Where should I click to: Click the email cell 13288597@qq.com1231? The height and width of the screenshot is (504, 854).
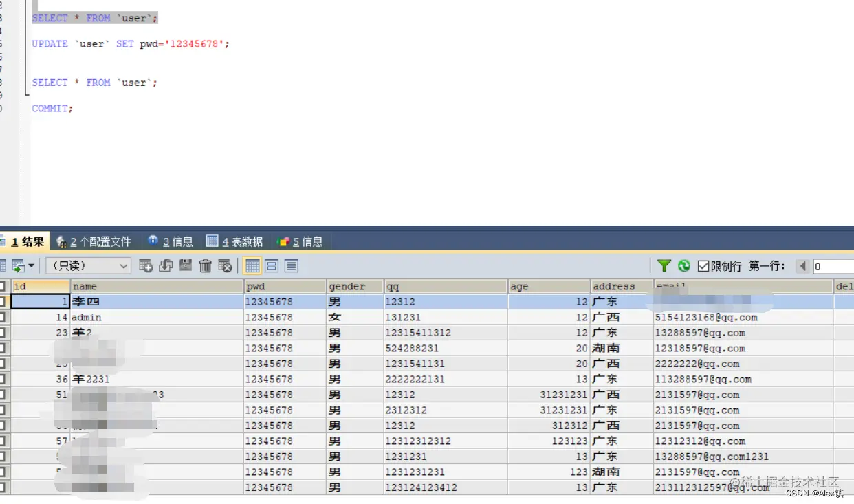pos(743,457)
